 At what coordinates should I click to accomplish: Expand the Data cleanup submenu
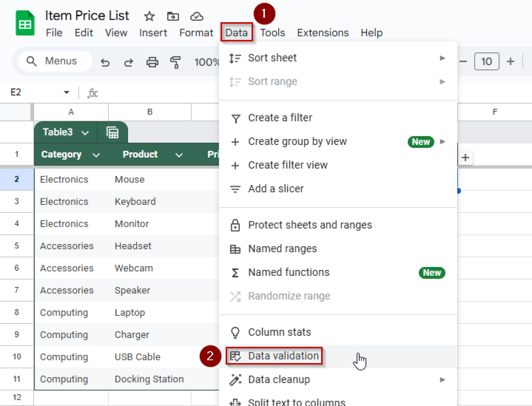(x=442, y=380)
